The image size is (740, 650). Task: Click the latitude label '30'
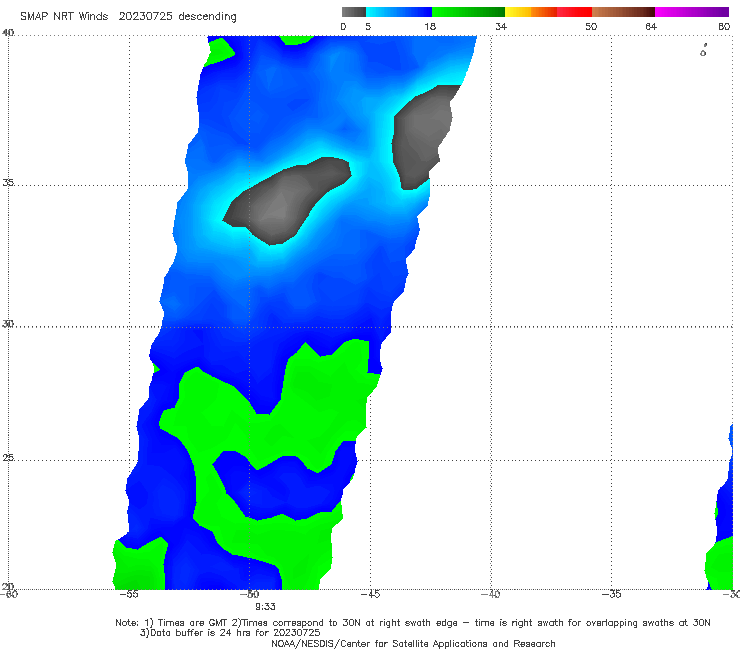click(x=8, y=323)
